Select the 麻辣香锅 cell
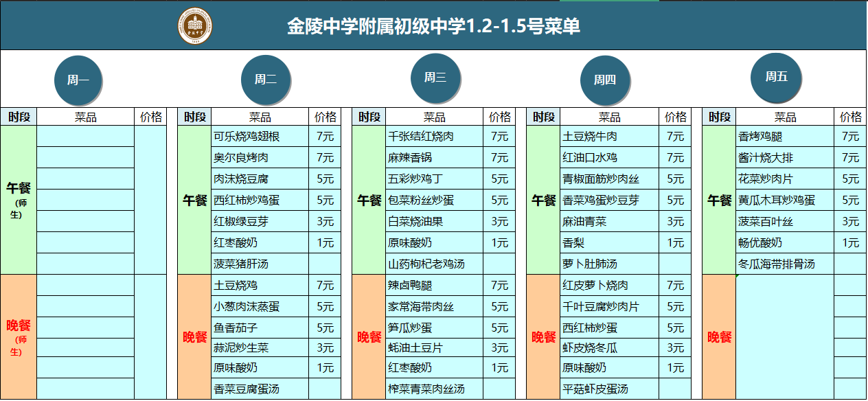The width and height of the screenshot is (868, 401). [435, 157]
